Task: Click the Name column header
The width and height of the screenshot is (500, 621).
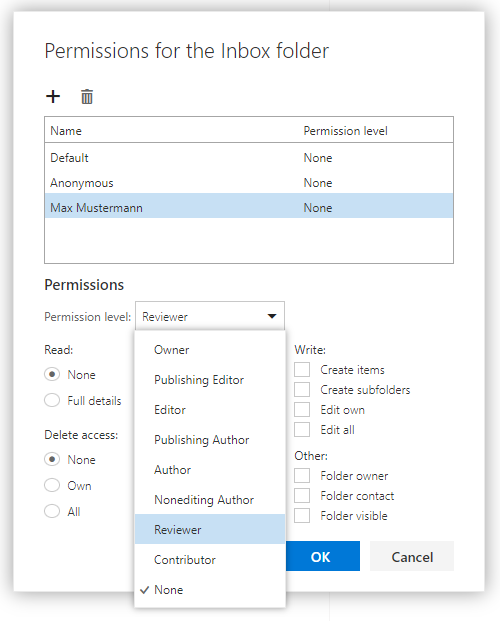Action: [x=66, y=131]
